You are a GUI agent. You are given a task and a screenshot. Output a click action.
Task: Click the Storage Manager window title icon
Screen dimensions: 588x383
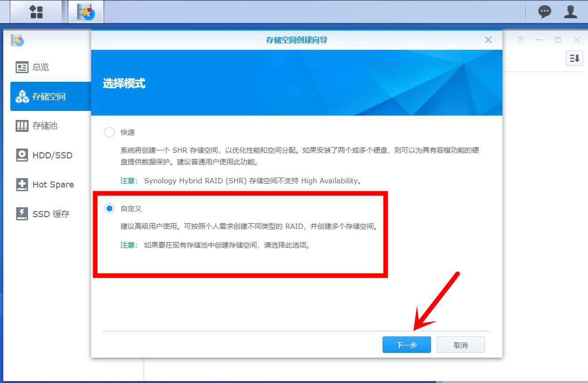17,40
